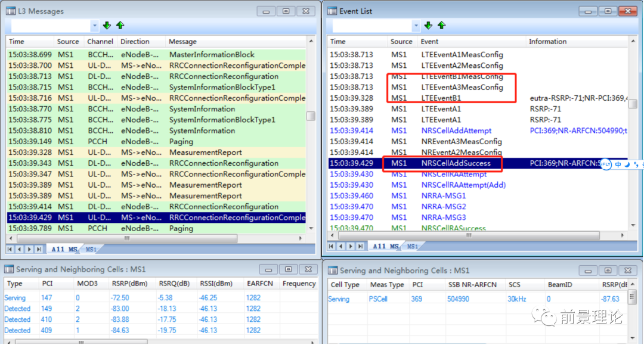This screenshot has width=644, height=345.
Task: Select the NRRA-MSG3 event
Action: click(x=478, y=217)
